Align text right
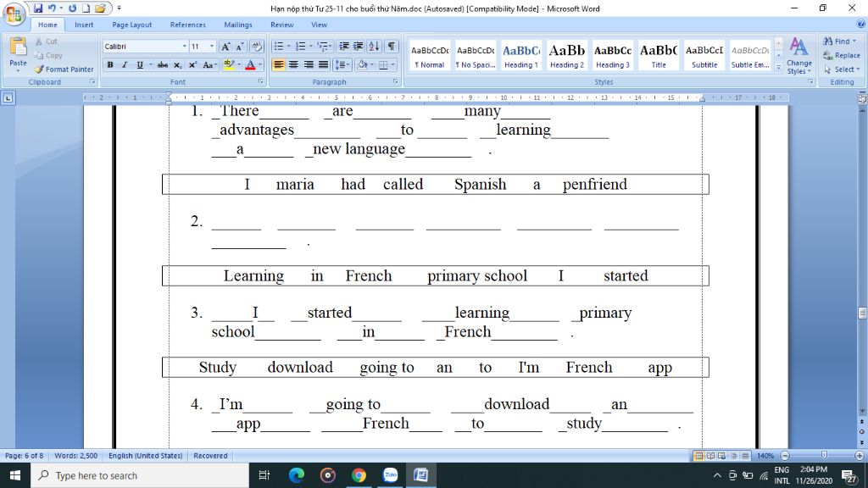 coord(309,64)
